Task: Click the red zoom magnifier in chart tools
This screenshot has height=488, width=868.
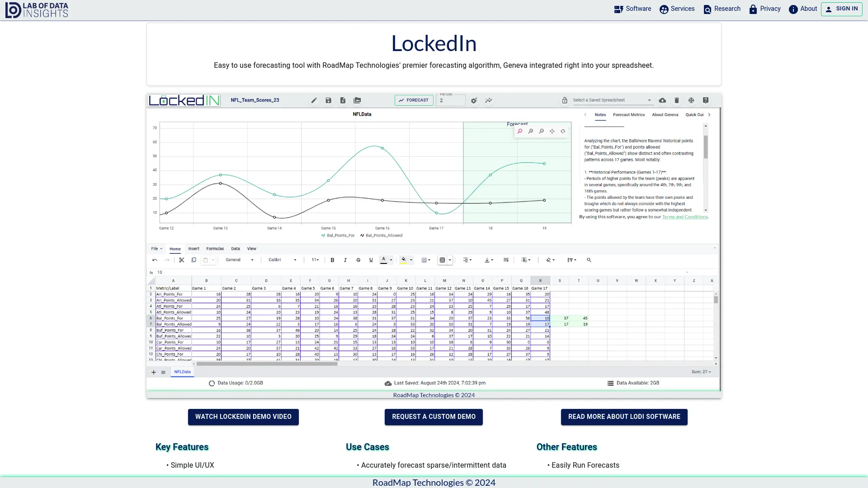Action: pyautogui.click(x=520, y=131)
